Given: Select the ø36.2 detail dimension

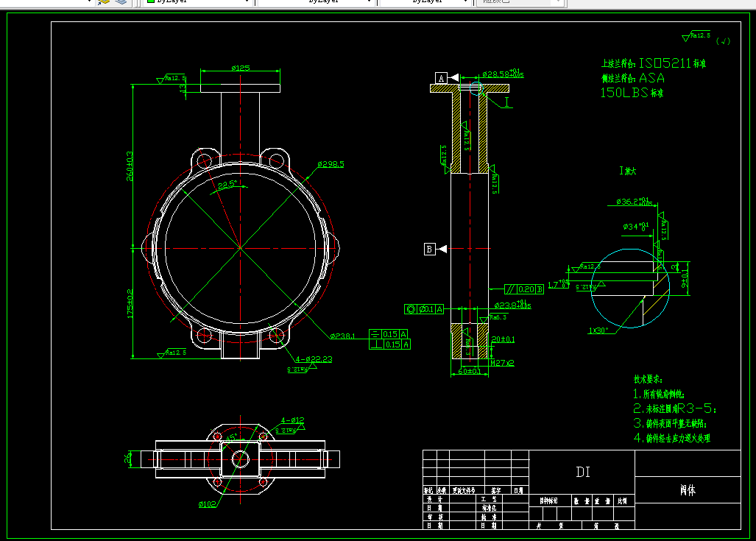Looking at the screenshot, I should click(x=634, y=202).
